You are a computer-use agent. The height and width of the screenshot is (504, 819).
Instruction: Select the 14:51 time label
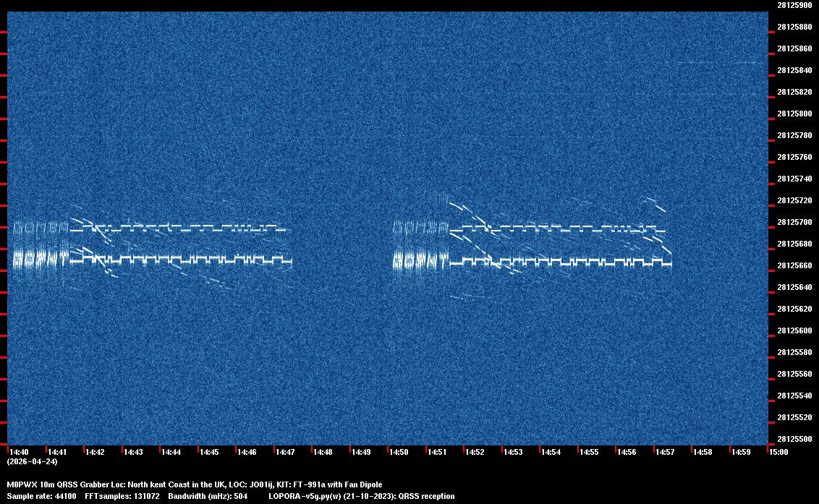point(437,452)
